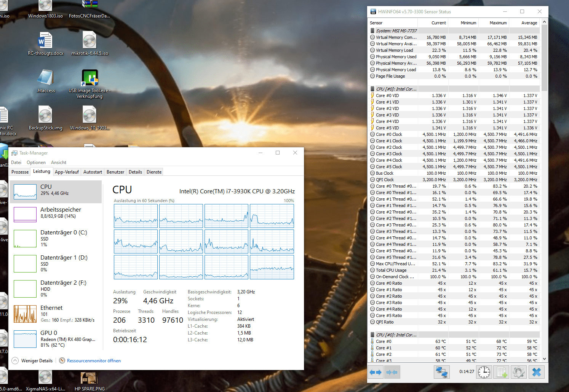The image size is (569, 392).
Task: Select Datenträger 0 (C:) performance entry
Action: 56,239
